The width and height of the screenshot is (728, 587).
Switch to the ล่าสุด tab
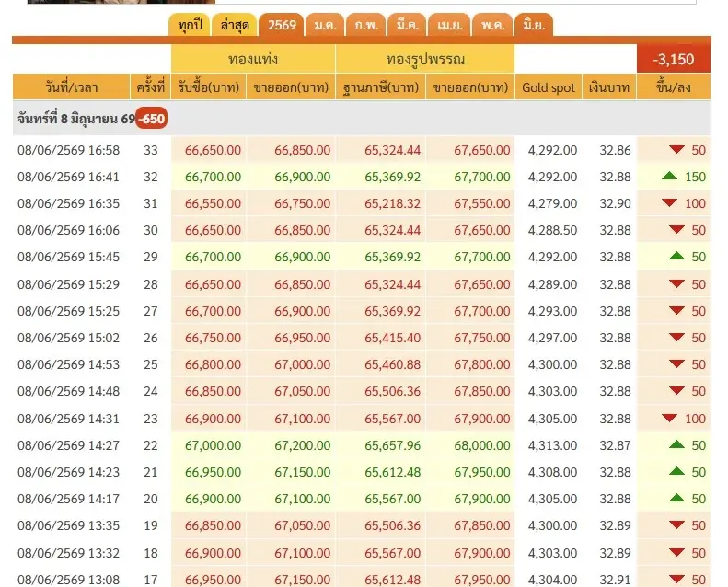point(235,25)
